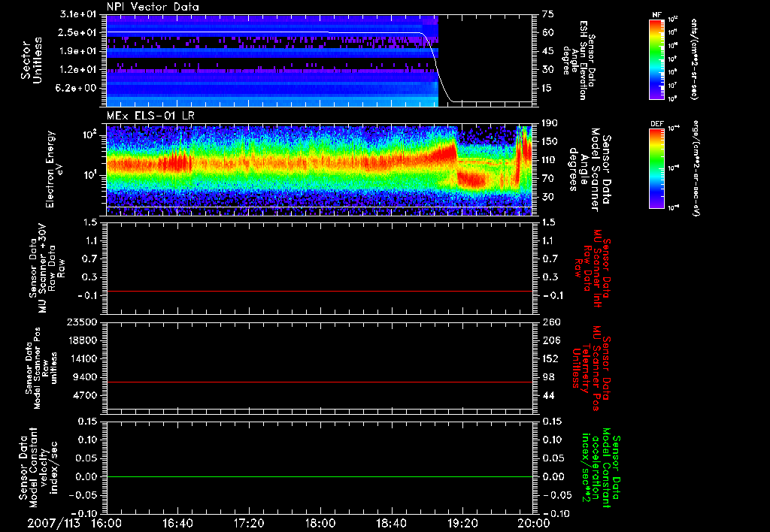
Task: Click the red scanner position telemetry line
Action: coord(320,382)
